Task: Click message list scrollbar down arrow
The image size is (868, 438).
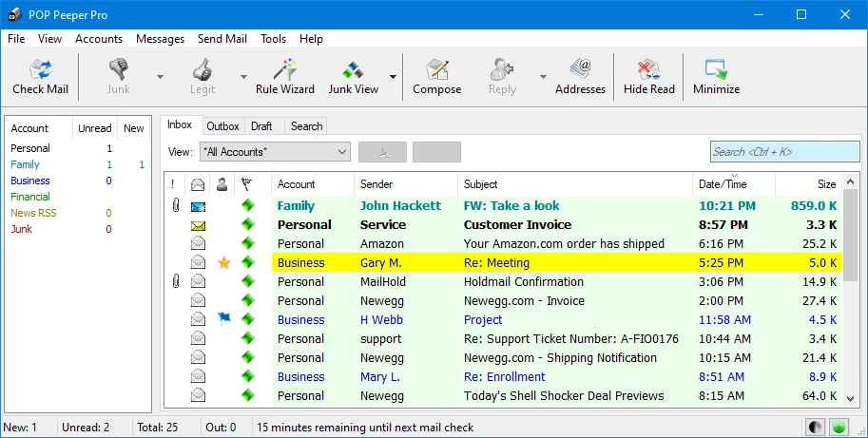Action: click(x=851, y=398)
